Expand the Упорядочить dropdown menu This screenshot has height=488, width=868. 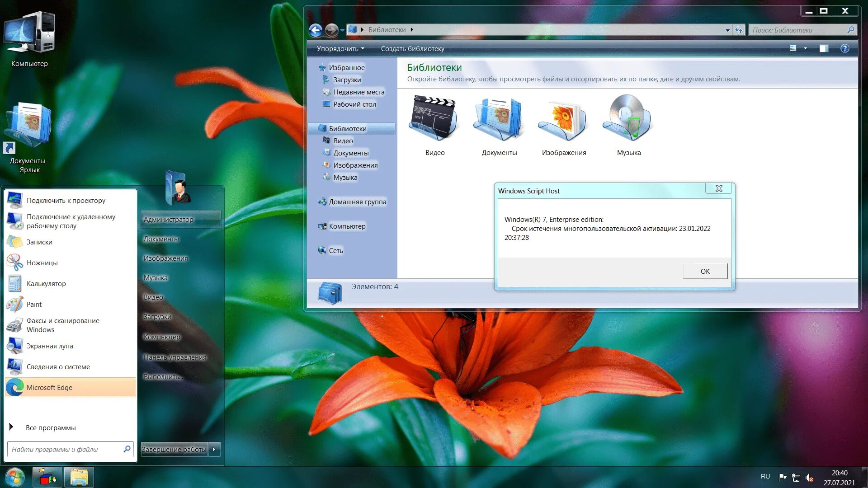pos(340,48)
